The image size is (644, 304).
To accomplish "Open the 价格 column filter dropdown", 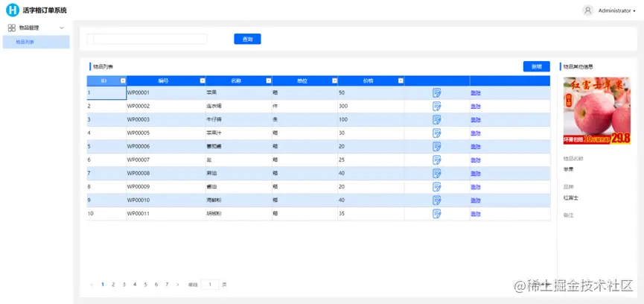I will point(401,81).
